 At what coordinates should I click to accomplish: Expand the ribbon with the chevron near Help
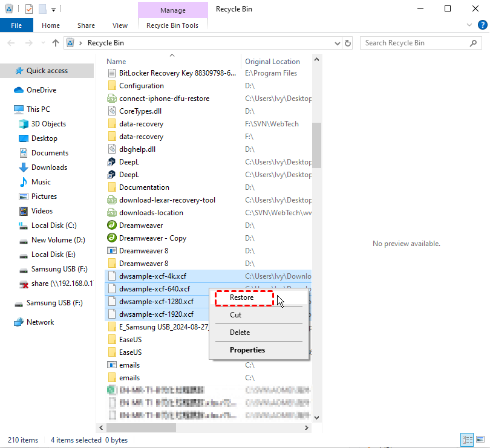469,25
